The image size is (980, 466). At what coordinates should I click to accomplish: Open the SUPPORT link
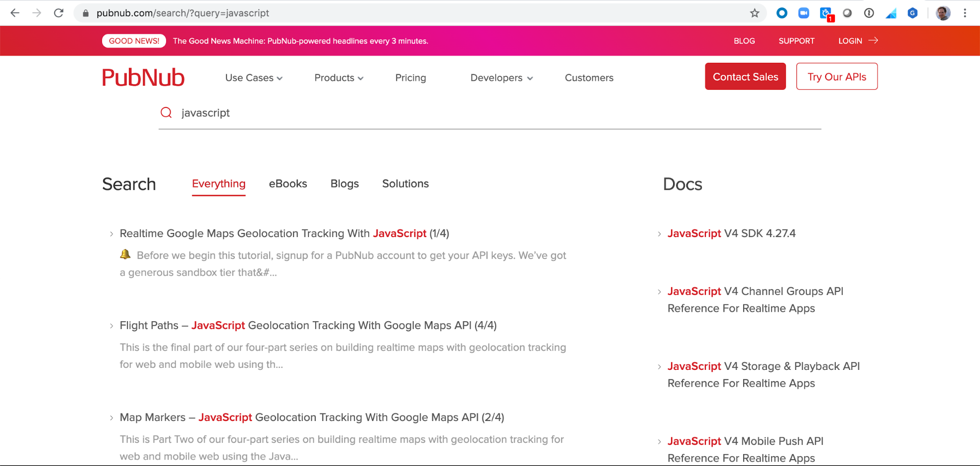[x=797, y=41]
